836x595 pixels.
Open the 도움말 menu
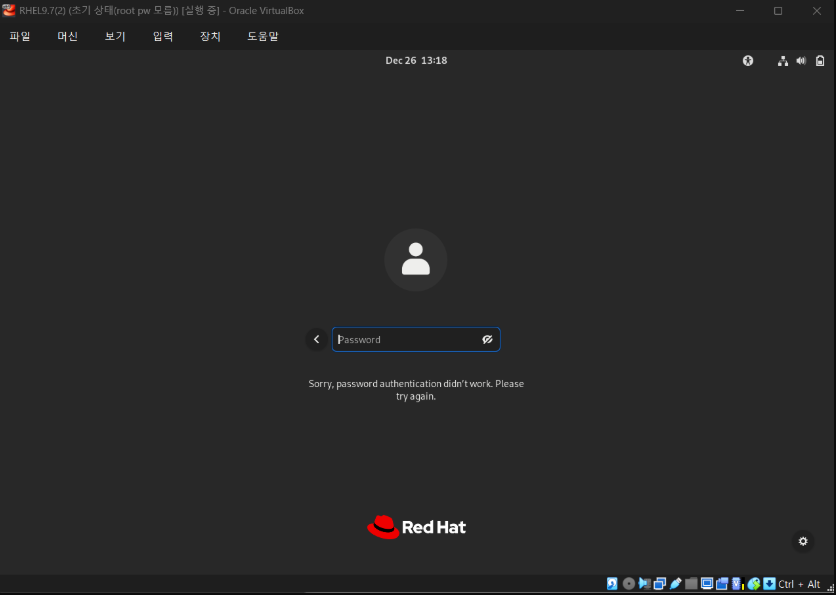click(x=263, y=36)
